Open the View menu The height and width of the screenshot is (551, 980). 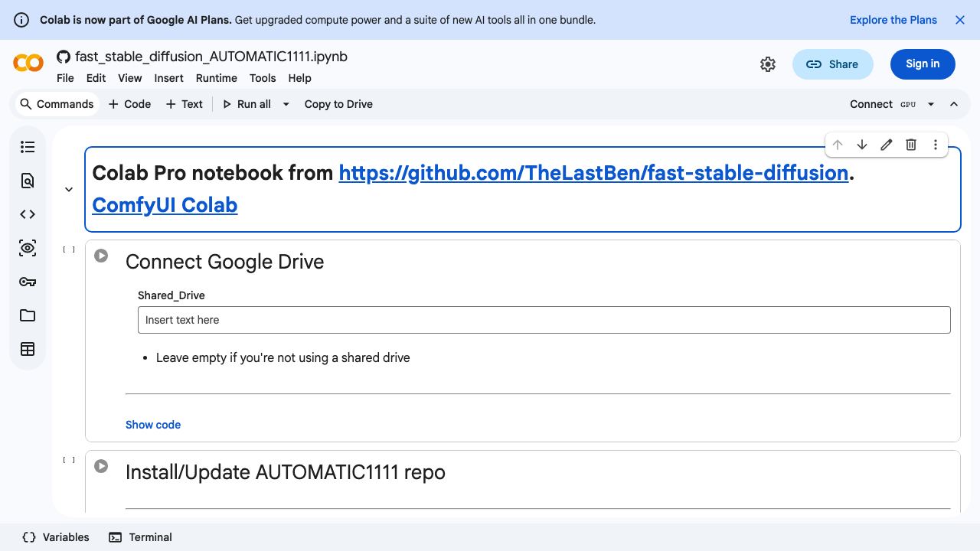click(129, 78)
